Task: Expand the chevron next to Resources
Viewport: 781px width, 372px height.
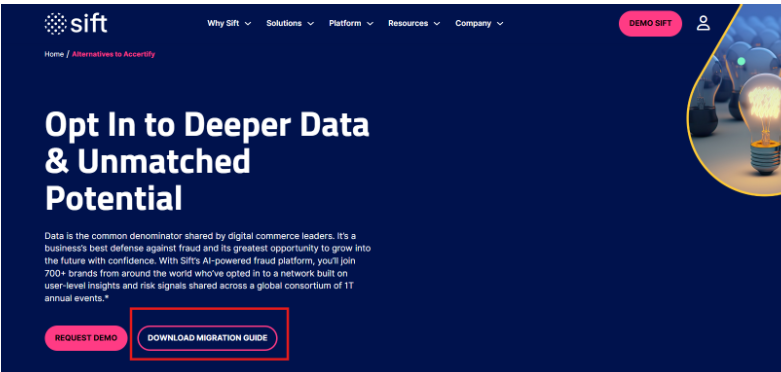Action: 437,24
